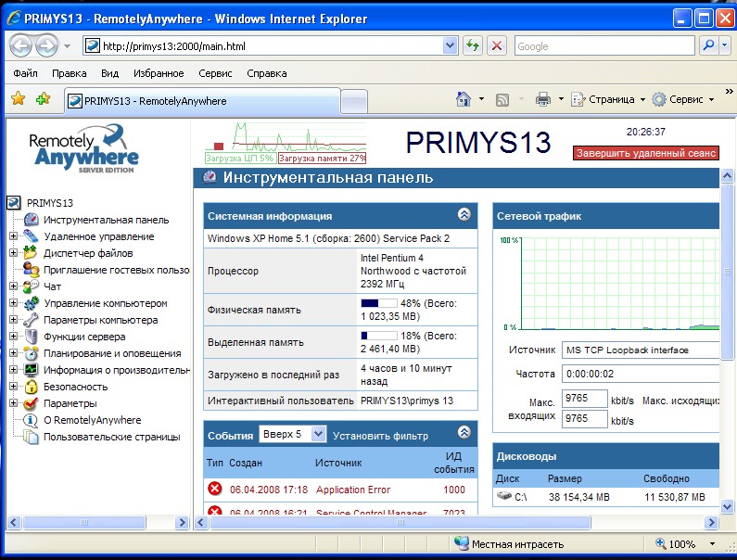Click the Частота refresh interval field
Image resolution: width=737 pixels, height=560 pixels.
coord(641,374)
